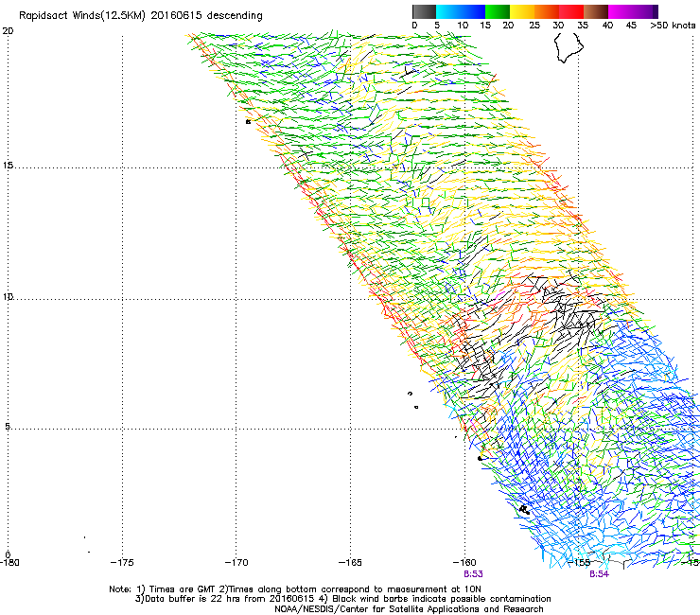700x615 pixels.
Task: Click the longitude axis label '-160'
Action: 464,562
